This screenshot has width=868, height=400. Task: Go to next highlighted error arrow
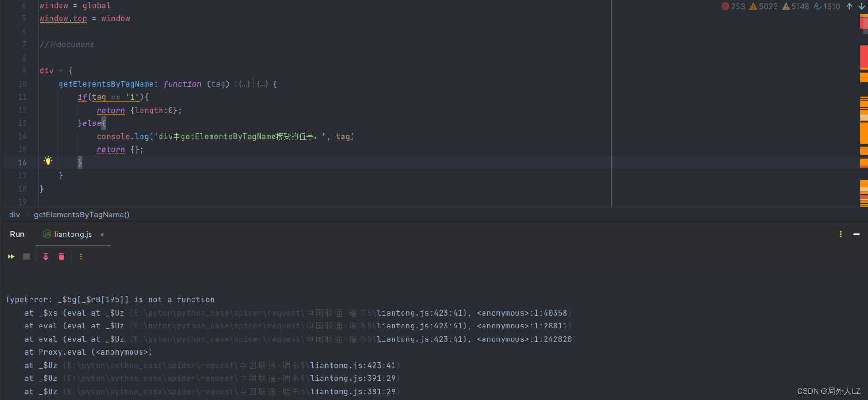pos(862,6)
